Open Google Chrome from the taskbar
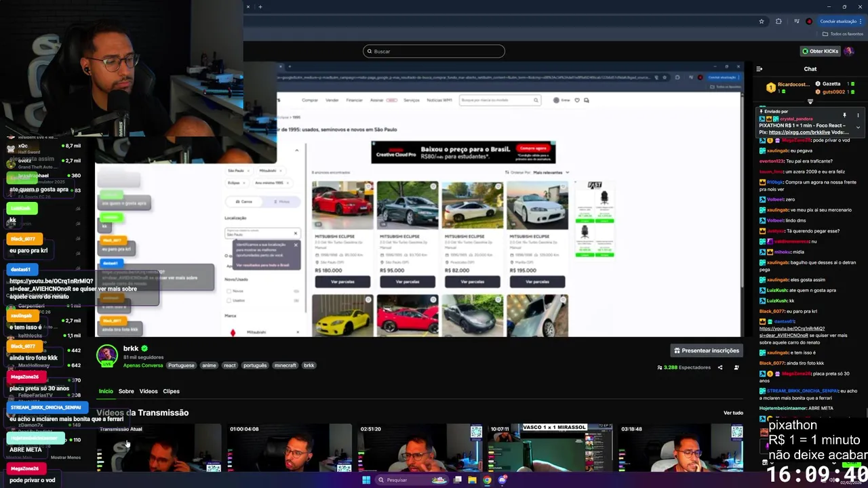Image resolution: width=868 pixels, height=488 pixels. 487,480
